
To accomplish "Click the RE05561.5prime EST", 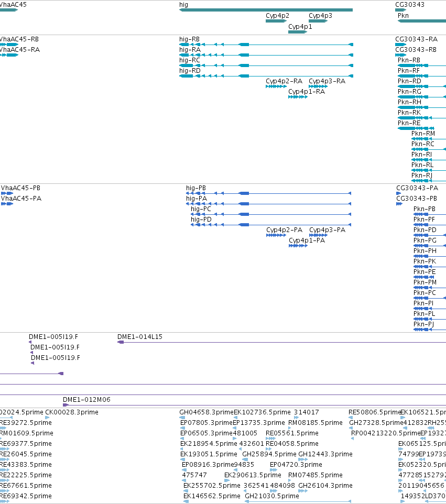I will (x=271, y=439).
